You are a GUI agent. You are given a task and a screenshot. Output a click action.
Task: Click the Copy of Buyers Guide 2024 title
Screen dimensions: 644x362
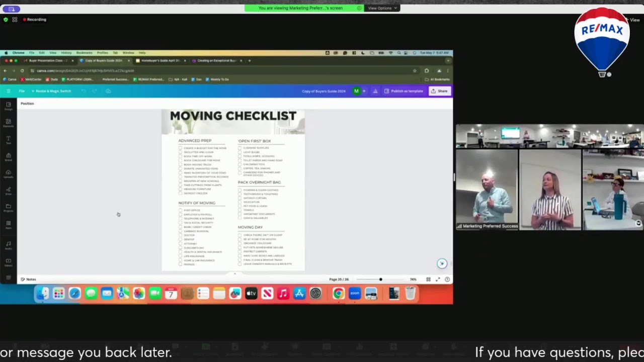[324, 91]
